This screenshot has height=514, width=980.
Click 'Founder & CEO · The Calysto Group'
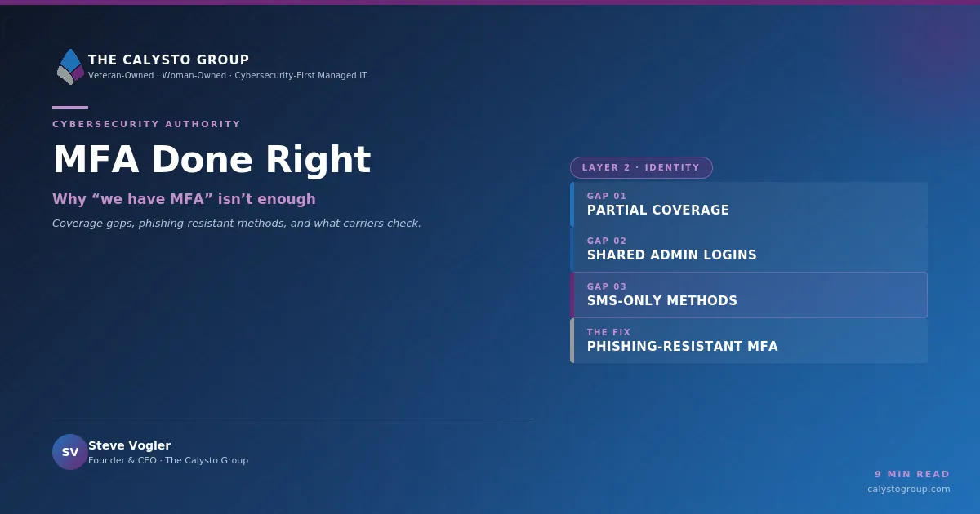click(168, 460)
